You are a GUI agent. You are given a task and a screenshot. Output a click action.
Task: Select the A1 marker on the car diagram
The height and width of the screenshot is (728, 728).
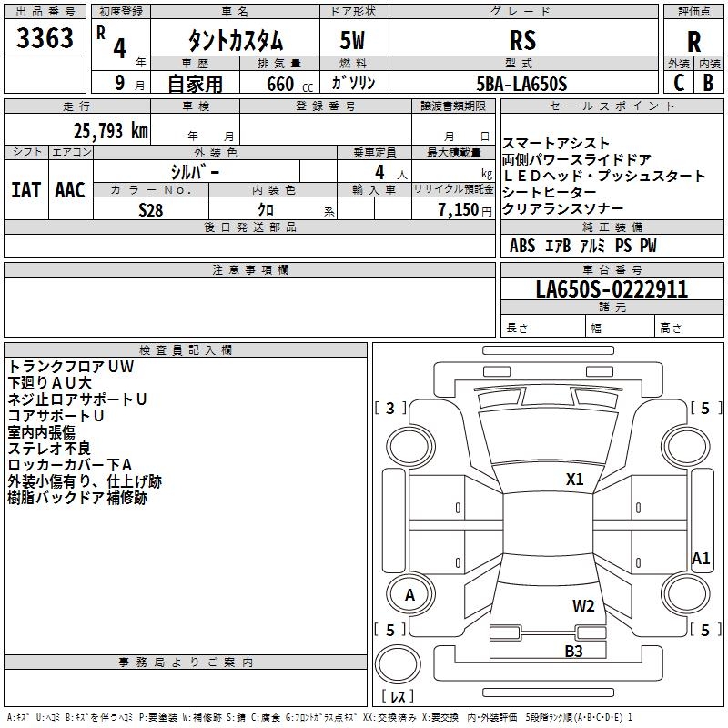(x=700, y=559)
